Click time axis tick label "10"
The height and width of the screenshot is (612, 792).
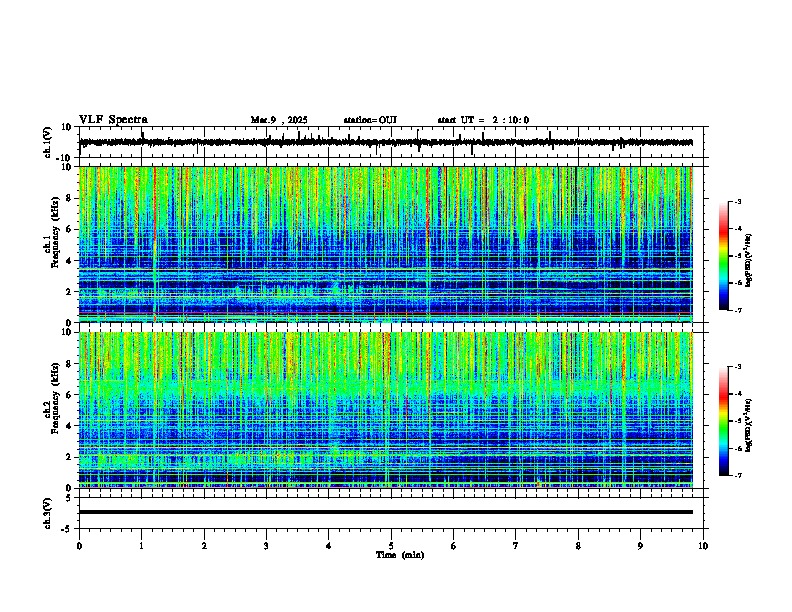coord(703,546)
